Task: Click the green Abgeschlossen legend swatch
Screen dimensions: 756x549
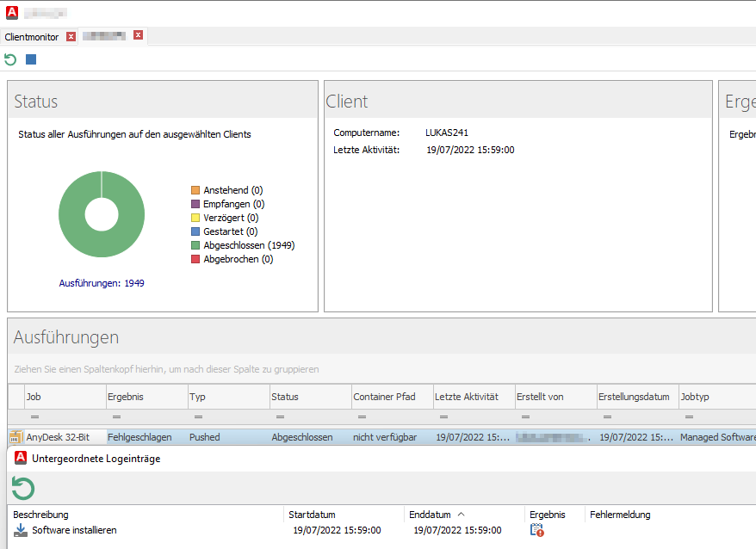Action: coord(195,245)
